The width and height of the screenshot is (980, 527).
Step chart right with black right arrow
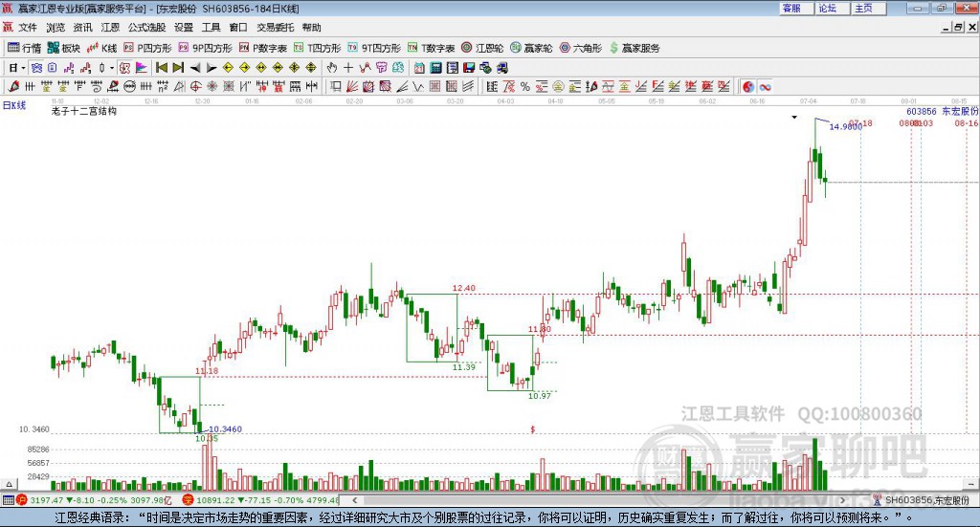212,68
